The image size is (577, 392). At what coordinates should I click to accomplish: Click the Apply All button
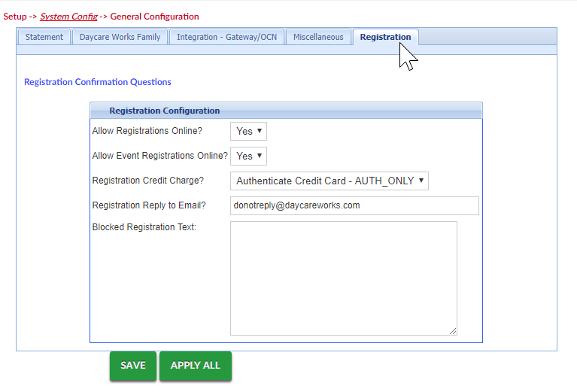tap(195, 366)
